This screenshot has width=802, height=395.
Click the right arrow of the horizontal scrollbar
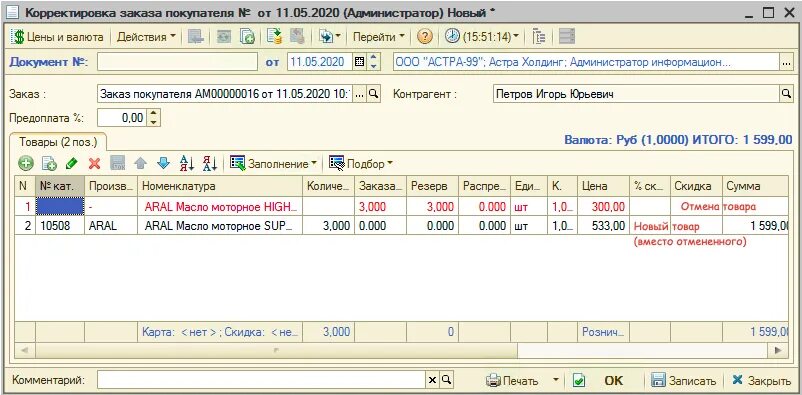pos(778,350)
